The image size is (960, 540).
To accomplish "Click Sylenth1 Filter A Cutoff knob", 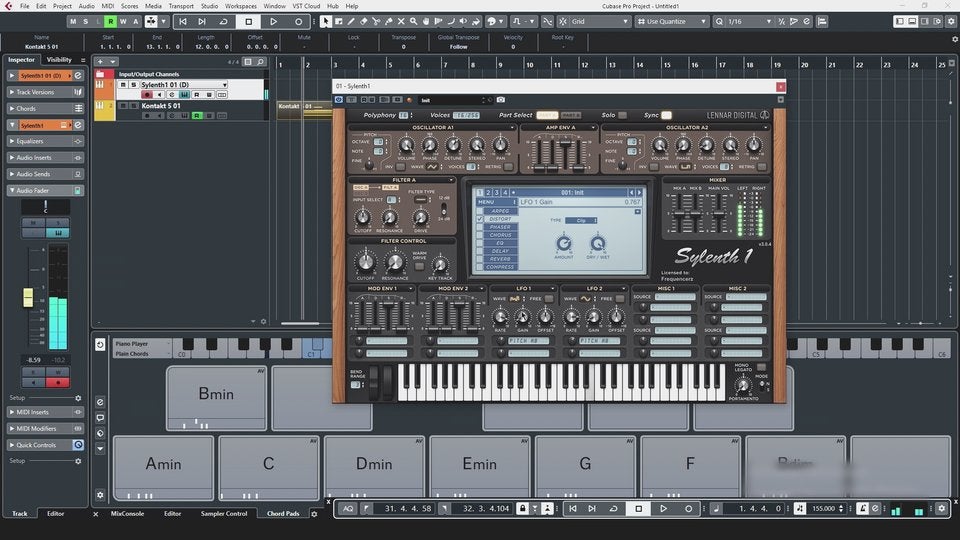I will click(x=362, y=217).
